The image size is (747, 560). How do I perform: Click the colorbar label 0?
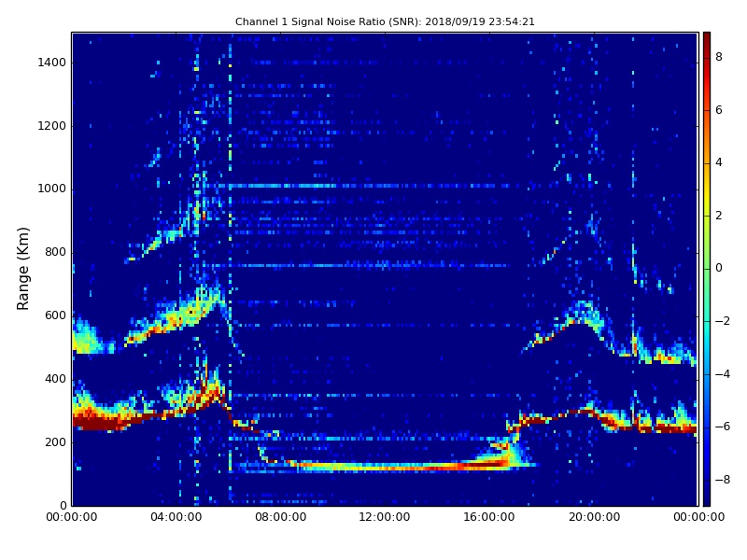tap(719, 268)
